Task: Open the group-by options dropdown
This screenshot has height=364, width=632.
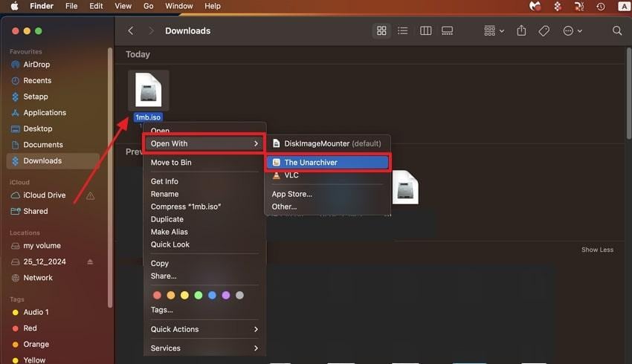Action: click(494, 30)
